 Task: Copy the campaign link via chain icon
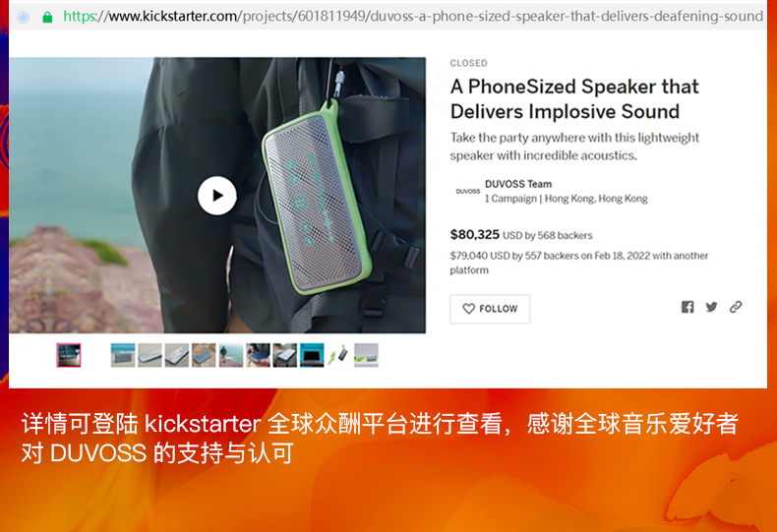click(x=736, y=307)
